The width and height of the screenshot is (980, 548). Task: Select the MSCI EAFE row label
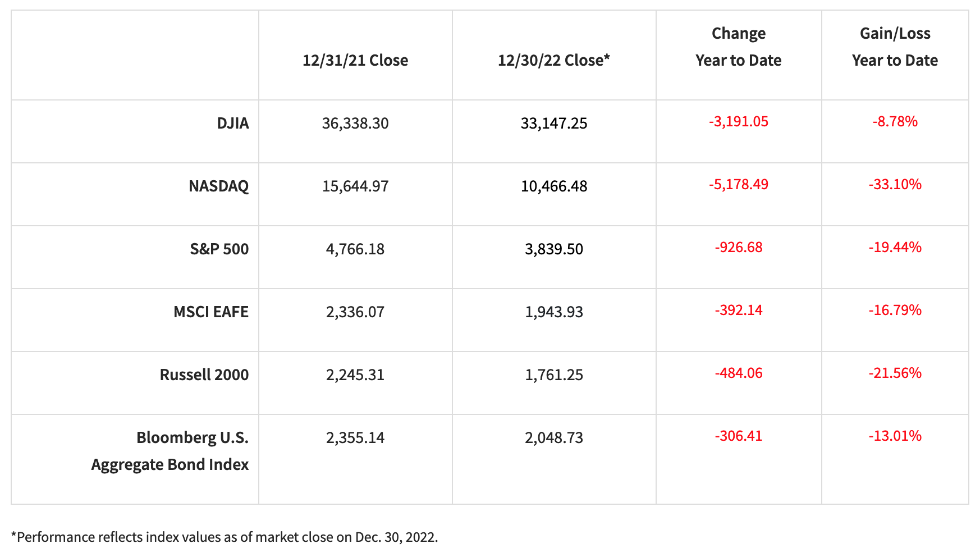[210, 312]
